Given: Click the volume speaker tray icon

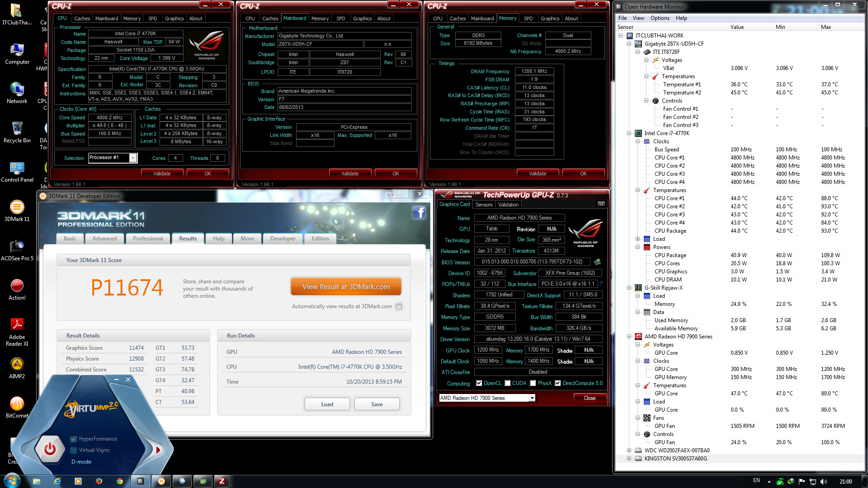Looking at the screenshot, I should tap(823, 481).
